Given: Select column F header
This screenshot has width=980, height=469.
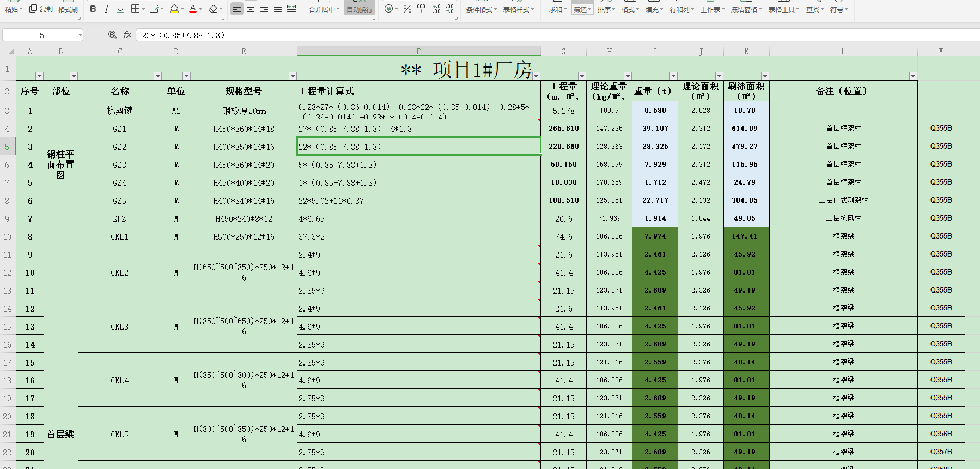Looking at the screenshot, I should pos(418,52).
